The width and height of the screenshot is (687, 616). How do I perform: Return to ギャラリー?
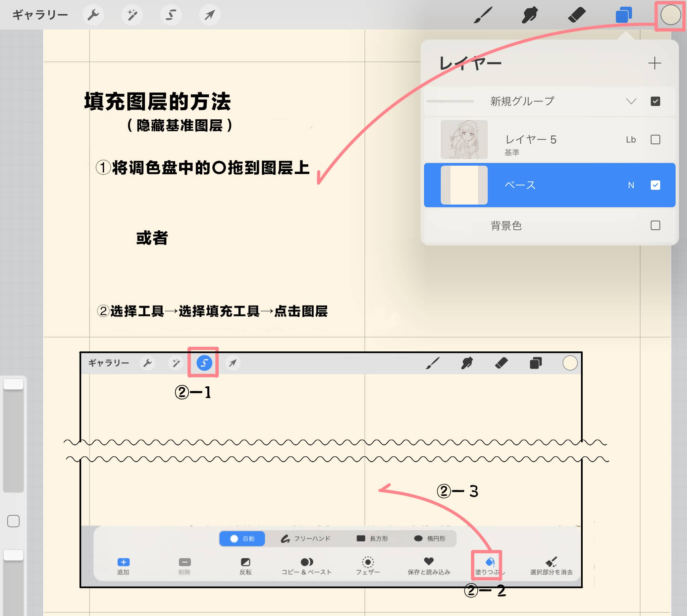coord(40,15)
